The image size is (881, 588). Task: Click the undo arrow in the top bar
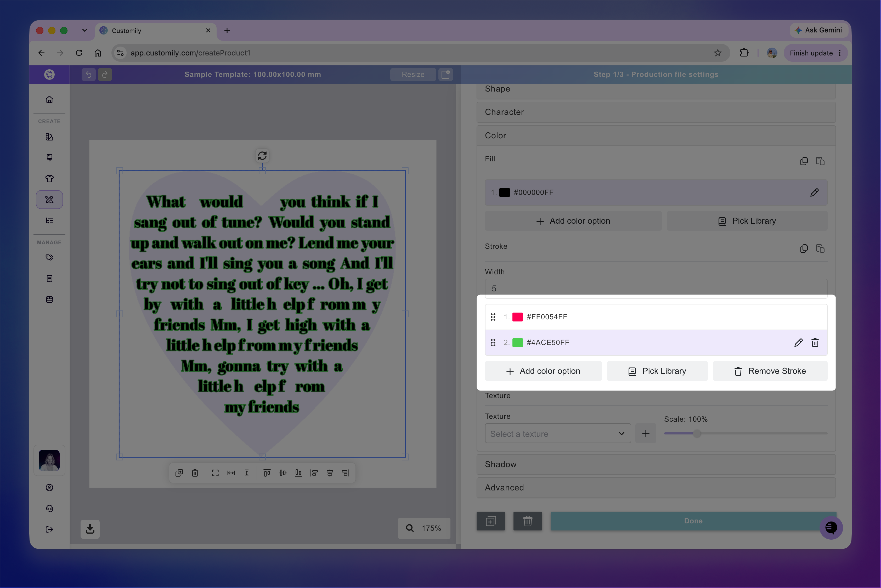(x=88, y=74)
